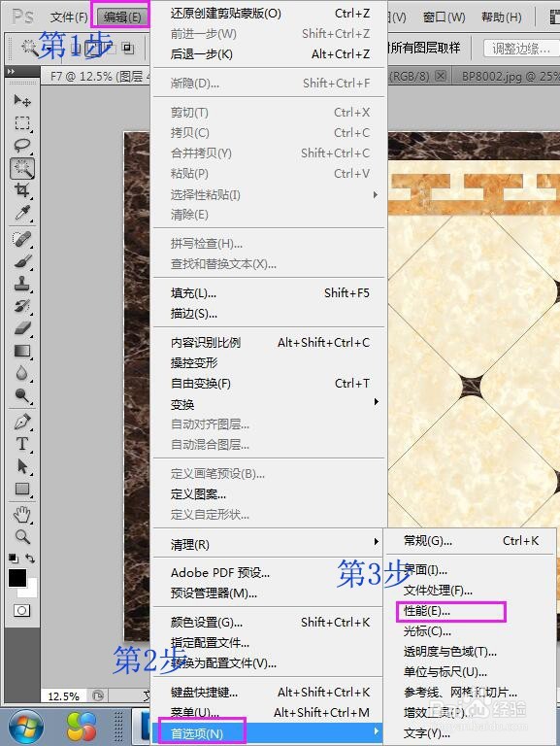This screenshot has height=746, width=560.
Task: Select the Blur tool
Action: 22,373
